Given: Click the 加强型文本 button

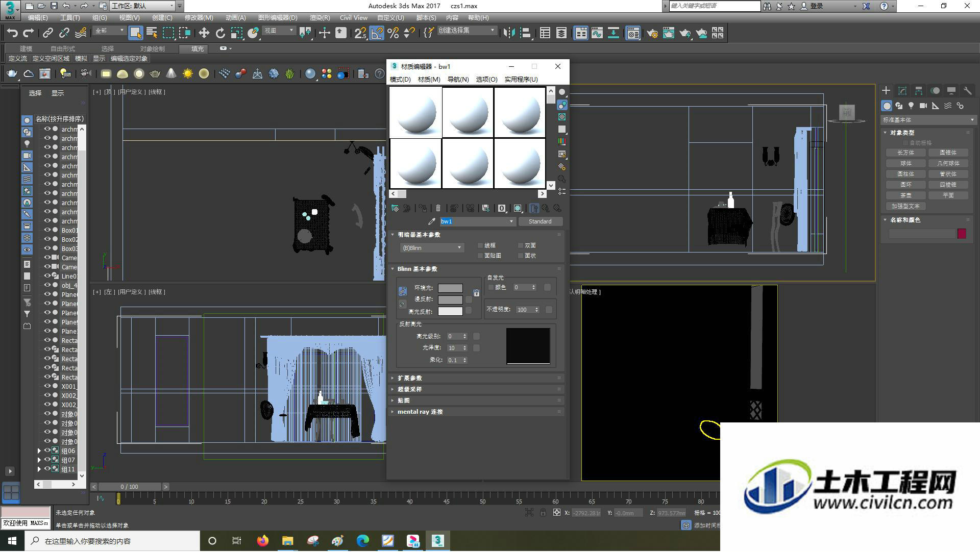Looking at the screenshot, I should tap(905, 206).
